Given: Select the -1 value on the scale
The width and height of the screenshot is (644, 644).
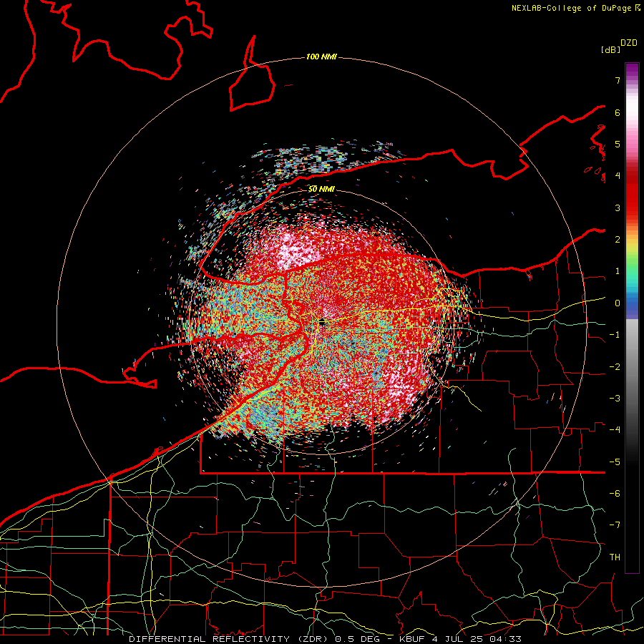Looking at the screenshot, I should pos(615,335).
